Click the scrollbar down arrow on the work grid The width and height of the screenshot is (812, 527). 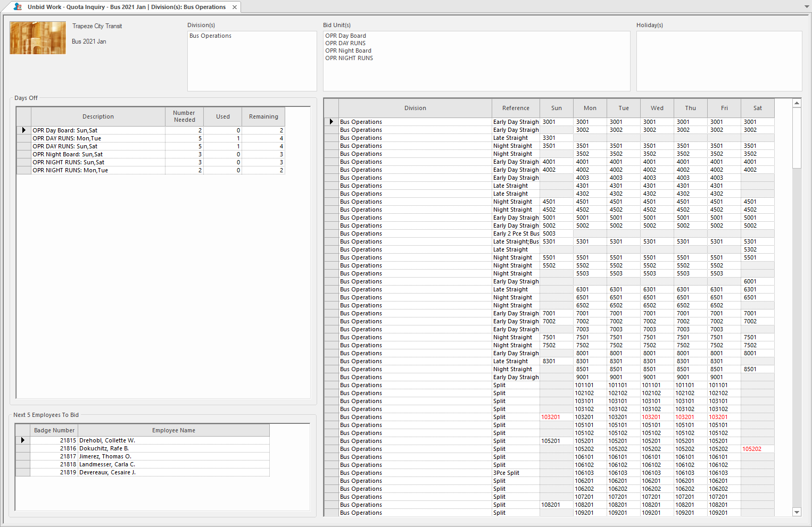click(797, 512)
